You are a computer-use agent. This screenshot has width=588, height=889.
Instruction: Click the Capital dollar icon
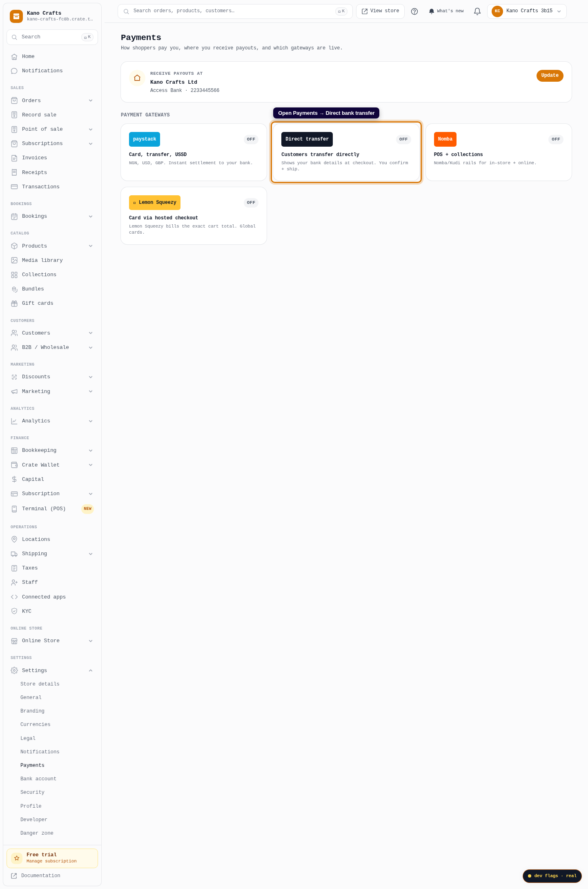[14, 479]
